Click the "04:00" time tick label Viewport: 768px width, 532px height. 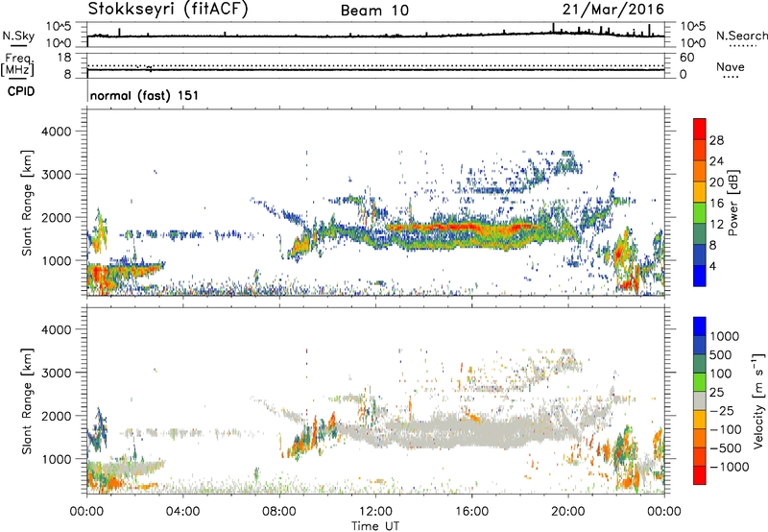182,512
